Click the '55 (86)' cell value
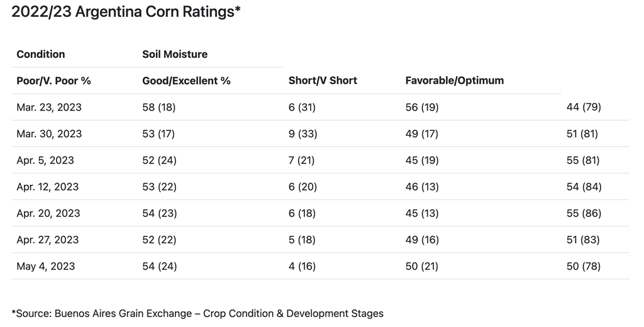The height and width of the screenshot is (327, 644). [584, 213]
